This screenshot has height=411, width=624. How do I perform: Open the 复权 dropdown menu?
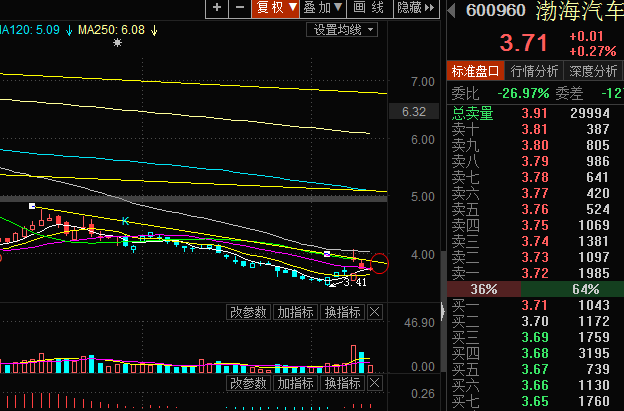[x=276, y=8]
